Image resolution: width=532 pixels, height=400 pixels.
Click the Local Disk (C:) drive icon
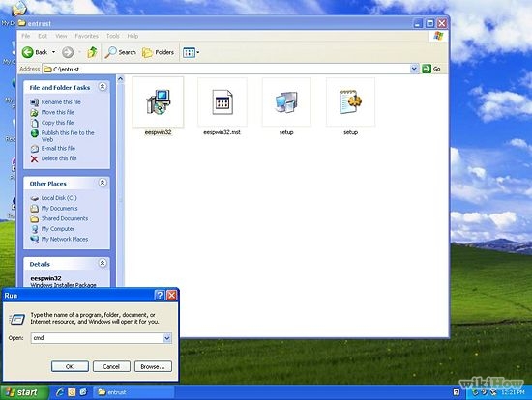coord(34,198)
